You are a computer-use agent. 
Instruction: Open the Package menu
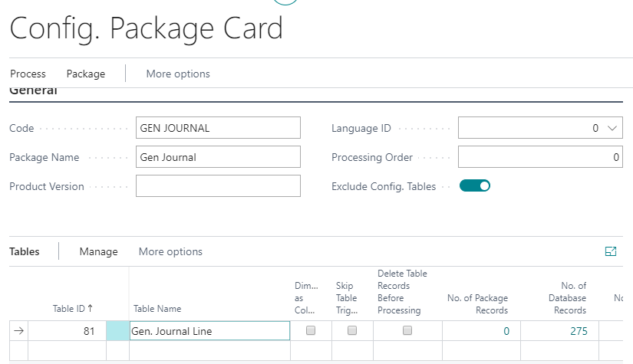tap(86, 74)
